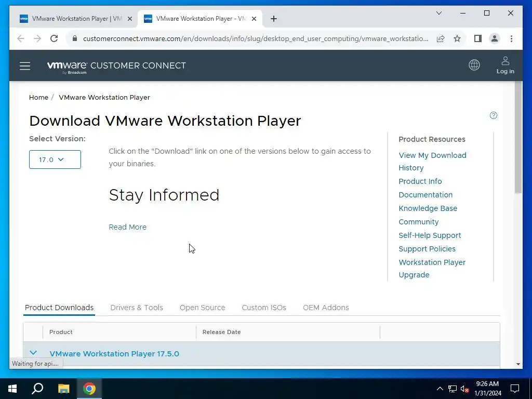Open the taskbar clock and date
The image size is (532, 399).
487,389
